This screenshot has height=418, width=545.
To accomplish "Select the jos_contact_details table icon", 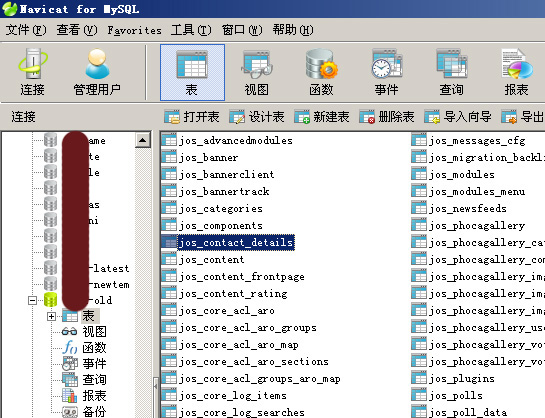I will (x=169, y=242).
